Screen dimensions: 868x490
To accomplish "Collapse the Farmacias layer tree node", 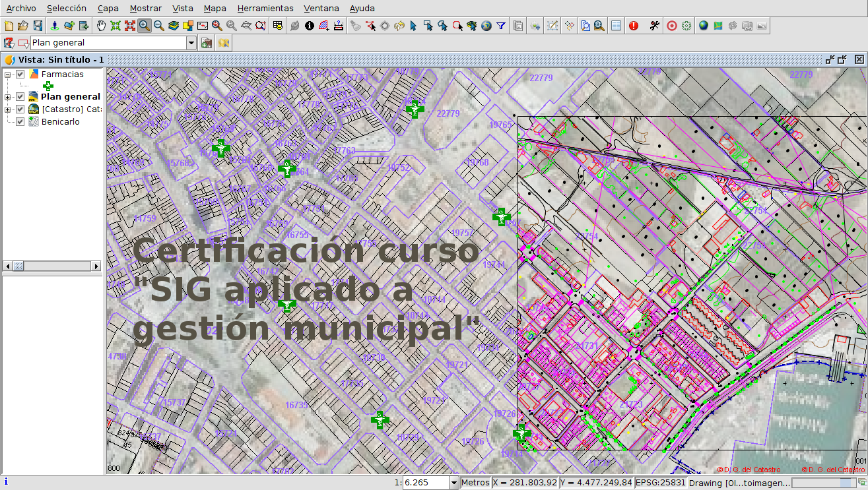I will click(x=8, y=75).
